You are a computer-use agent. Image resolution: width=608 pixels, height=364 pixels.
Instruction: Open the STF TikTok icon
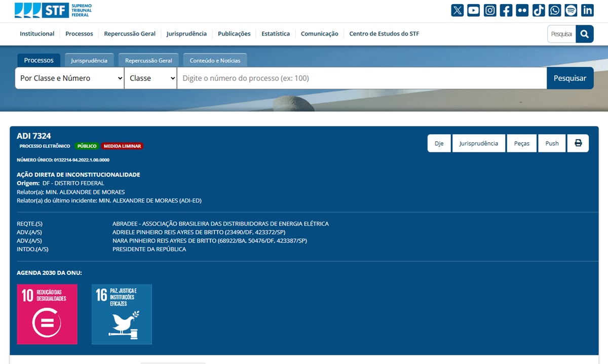point(539,10)
